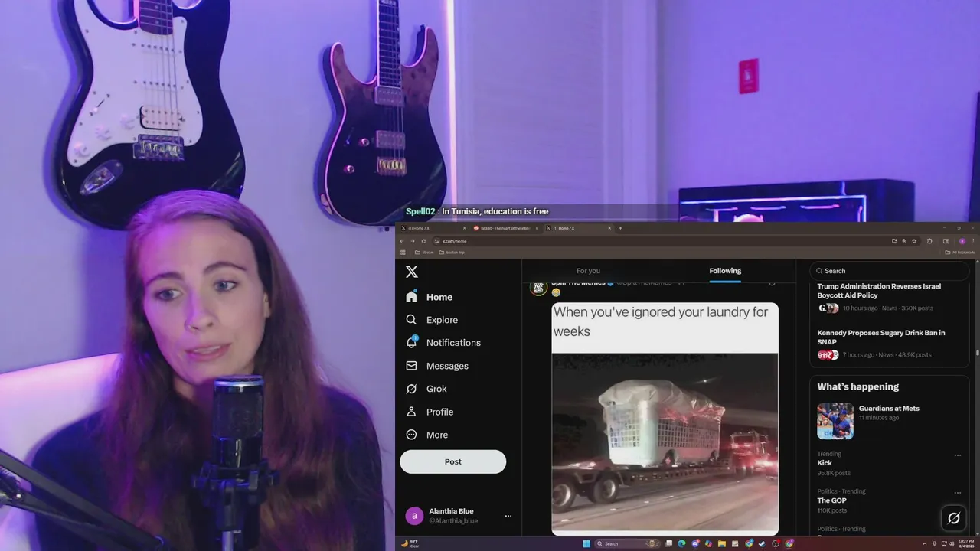Screen dimensions: 980x551
Task: Open the boston trip bookmarks folder
Action: pos(452,252)
